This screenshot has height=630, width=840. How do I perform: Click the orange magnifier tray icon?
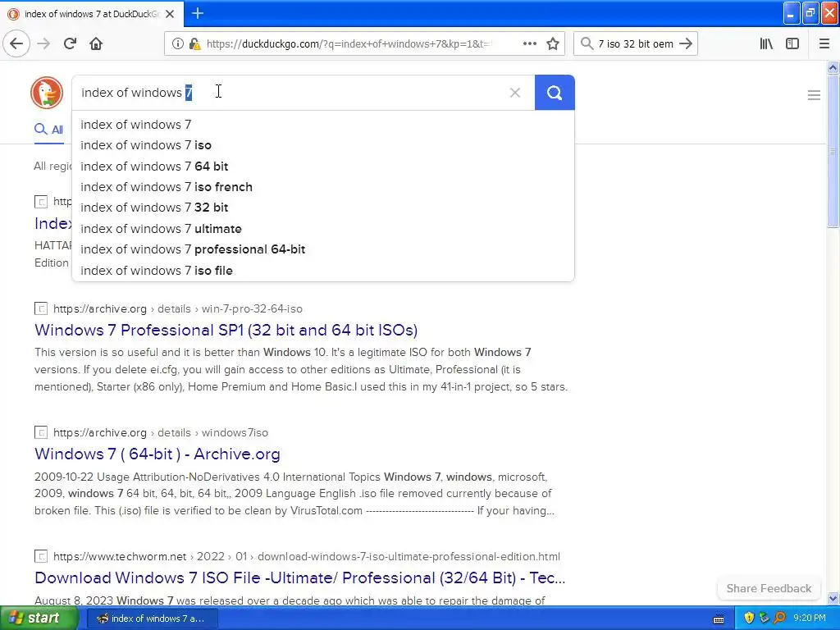(x=780, y=619)
